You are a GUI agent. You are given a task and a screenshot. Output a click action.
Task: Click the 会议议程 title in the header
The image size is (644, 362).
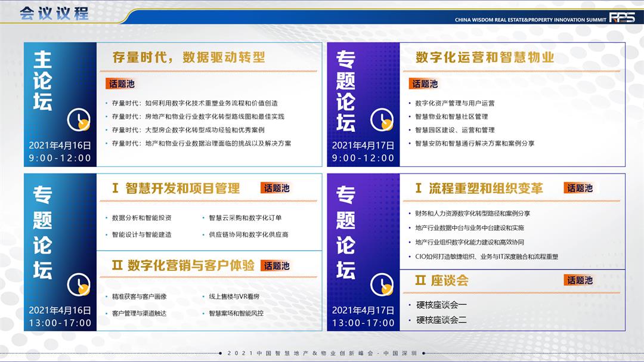tap(54, 13)
